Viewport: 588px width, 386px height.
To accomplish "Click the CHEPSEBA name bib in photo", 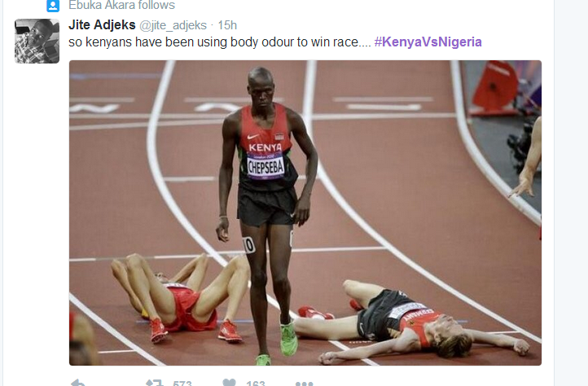I will 265,167.
